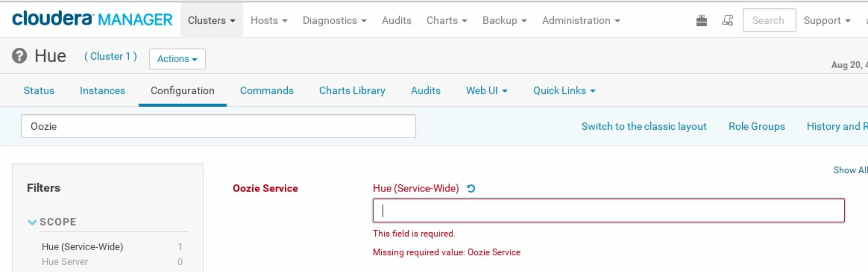Switch to the Instances tab

click(x=102, y=91)
